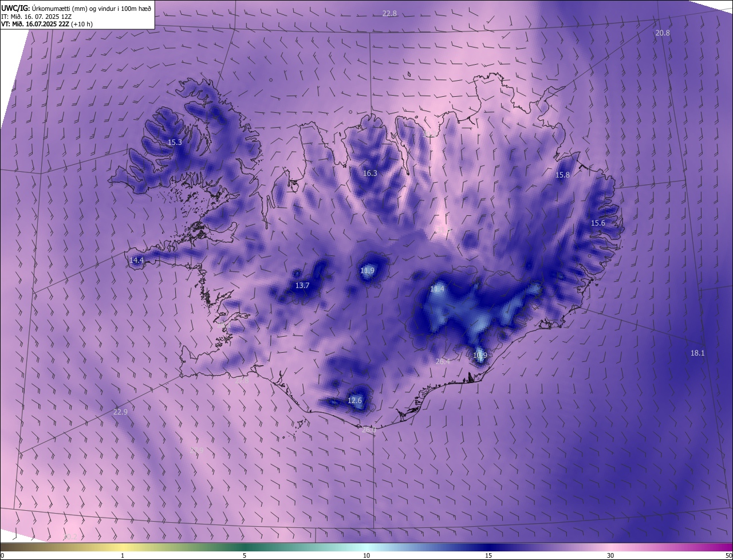This screenshot has height=560, width=733.
Task: Click the 11.4 value over Vatnajökull glacier
Action: pos(437,289)
